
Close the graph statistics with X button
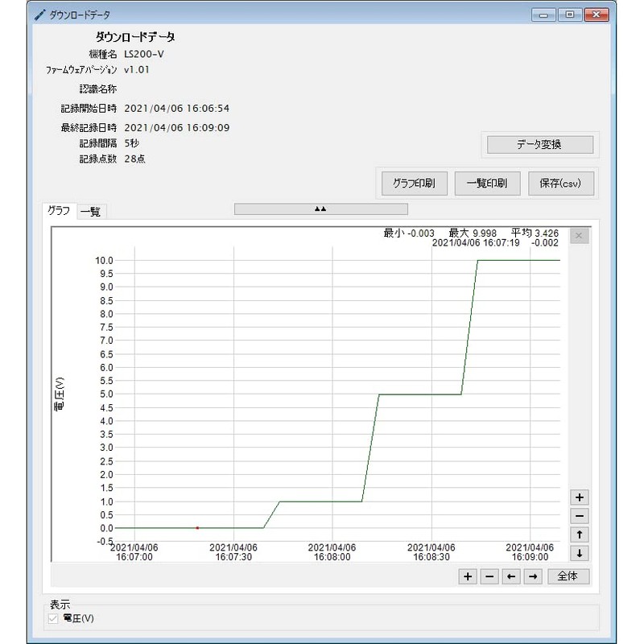(x=579, y=236)
